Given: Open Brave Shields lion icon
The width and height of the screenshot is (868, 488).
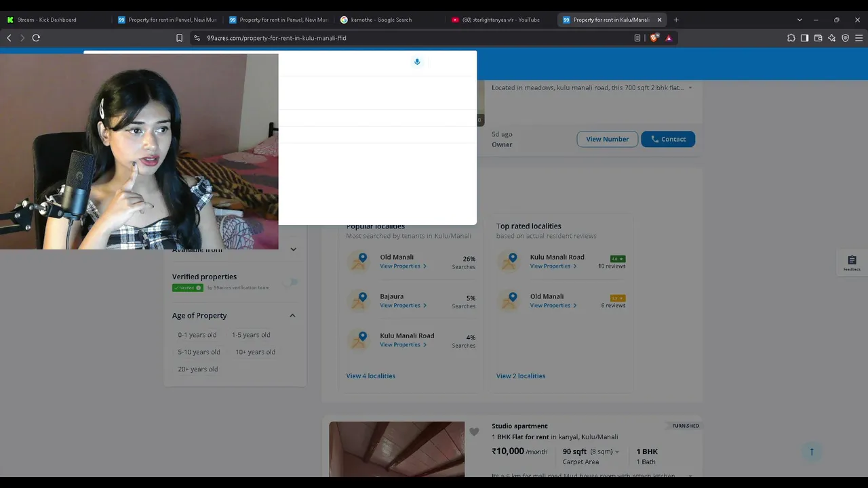Looking at the screenshot, I should (654, 38).
